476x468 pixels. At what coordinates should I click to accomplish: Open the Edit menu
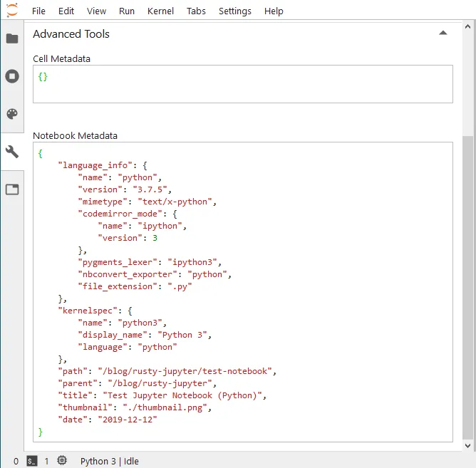[x=66, y=11]
